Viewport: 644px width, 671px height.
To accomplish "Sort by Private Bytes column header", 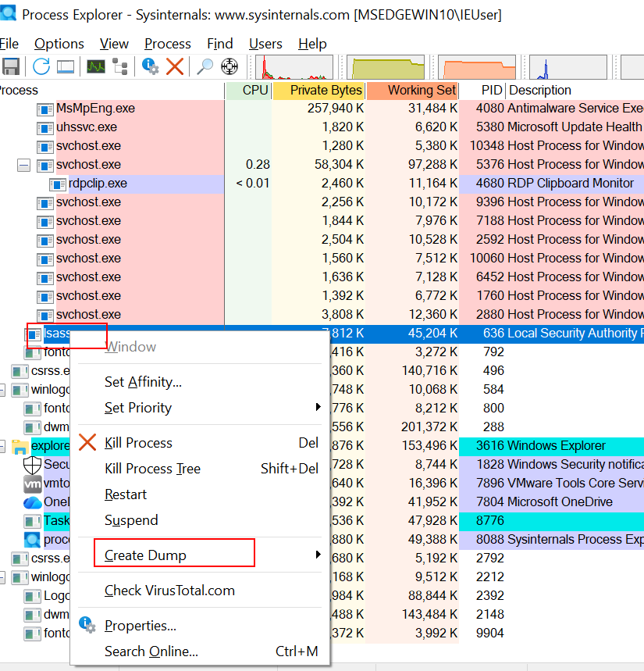I will pyautogui.click(x=319, y=91).
